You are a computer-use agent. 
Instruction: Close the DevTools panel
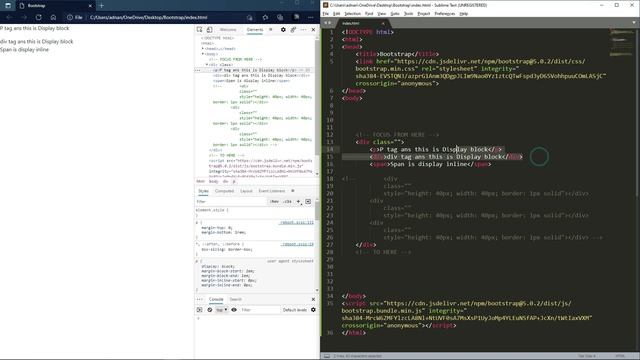(x=313, y=30)
